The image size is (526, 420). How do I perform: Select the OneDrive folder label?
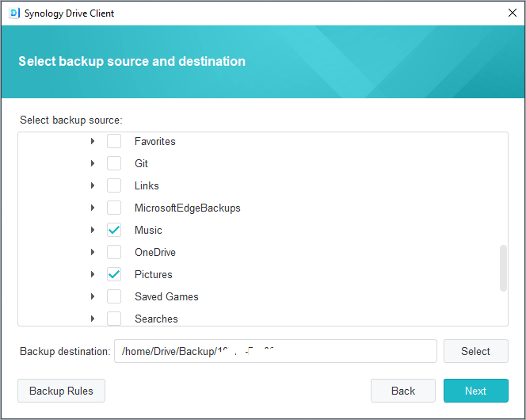pos(155,252)
